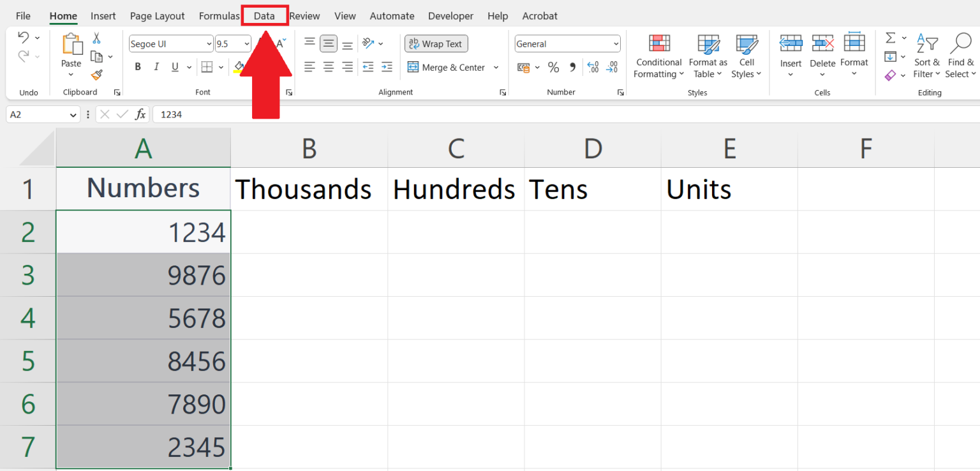Viewport: 980px width, 471px height.
Task: Toggle Align Left
Action: tap(309, 67)
